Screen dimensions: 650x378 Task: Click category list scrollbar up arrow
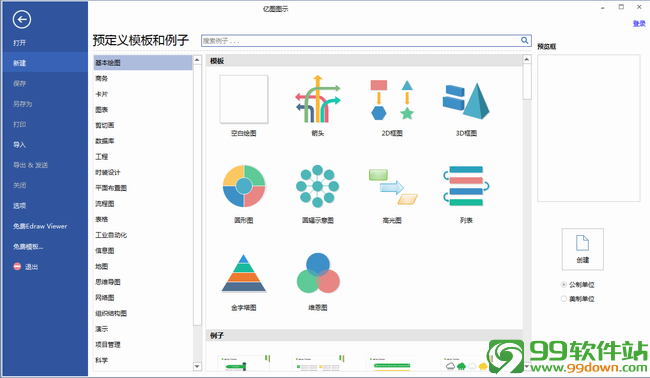[x=197, y=60]
